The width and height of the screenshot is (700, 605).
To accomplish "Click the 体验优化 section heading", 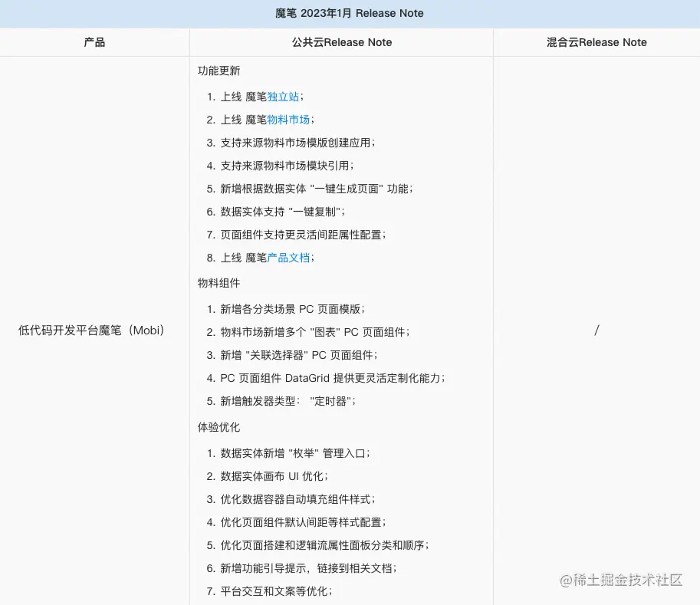I will click(x=219, y=427).
